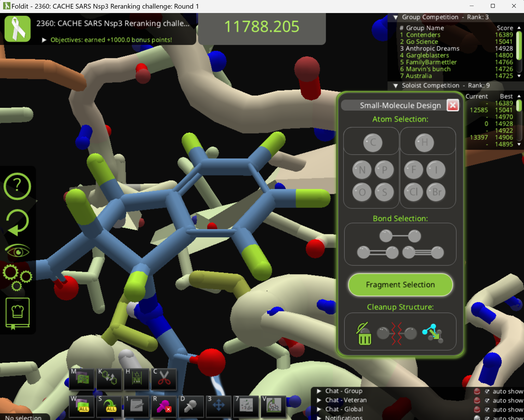Expand the Objectives bonus points arrow
Screen dimensions: 524x420
[44, 40]
